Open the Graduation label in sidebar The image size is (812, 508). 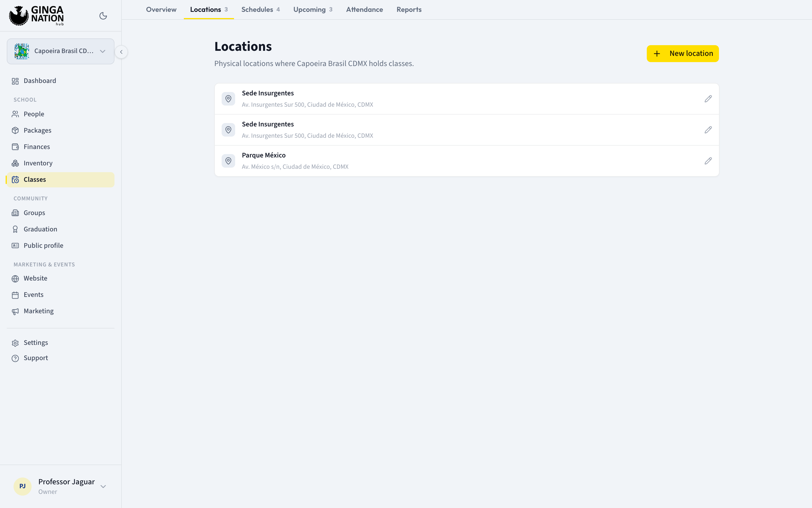(x=40, y=229)
